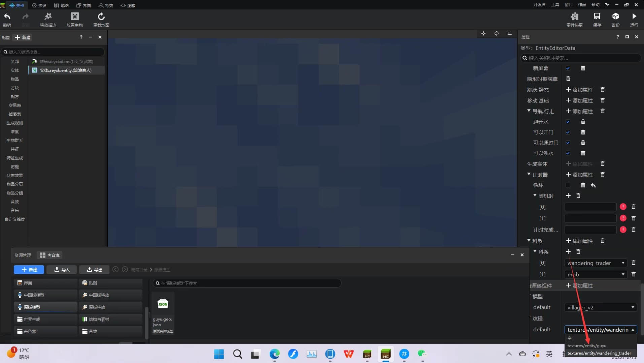This screenshot has width=644, height=363.
Task: Add item to 随机时 list with plus
Action: [568, 195]
